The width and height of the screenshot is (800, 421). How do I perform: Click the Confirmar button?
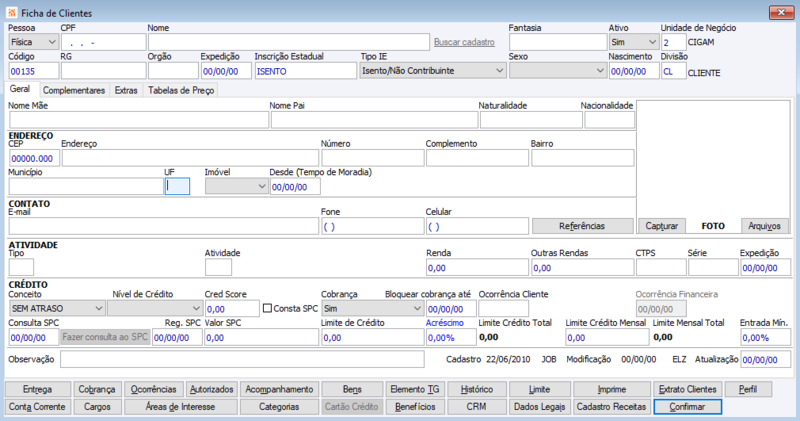pos(687,407)
